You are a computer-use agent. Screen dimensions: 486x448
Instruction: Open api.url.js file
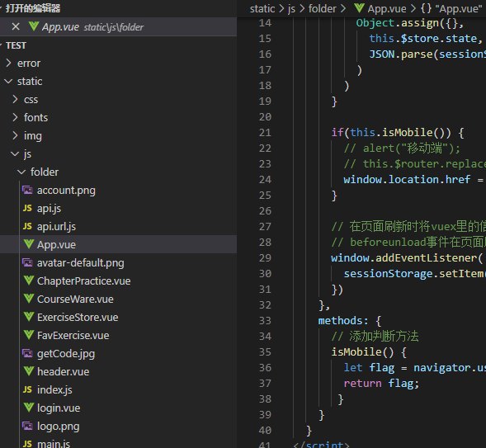(56, 227)
